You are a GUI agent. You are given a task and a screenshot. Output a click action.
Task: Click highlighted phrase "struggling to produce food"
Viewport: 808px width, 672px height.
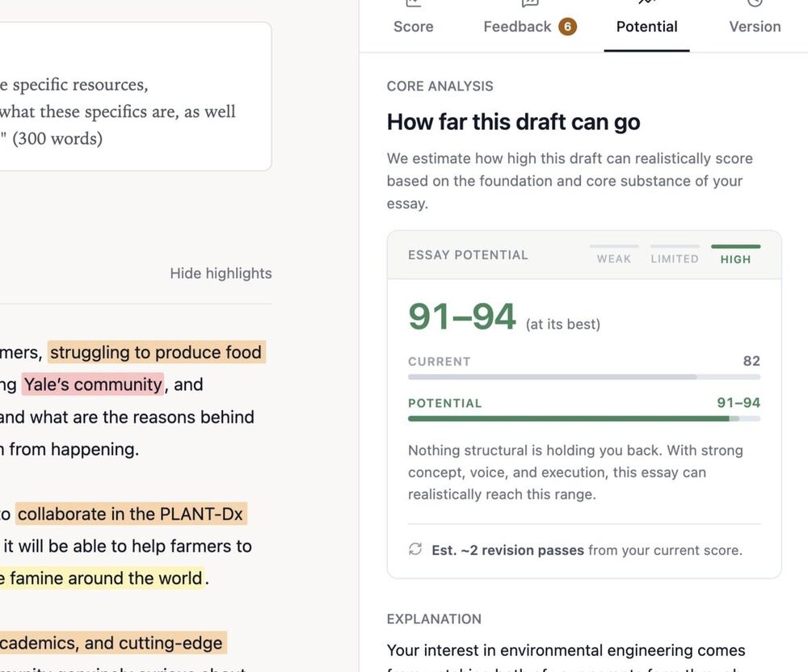click(157, 352)
